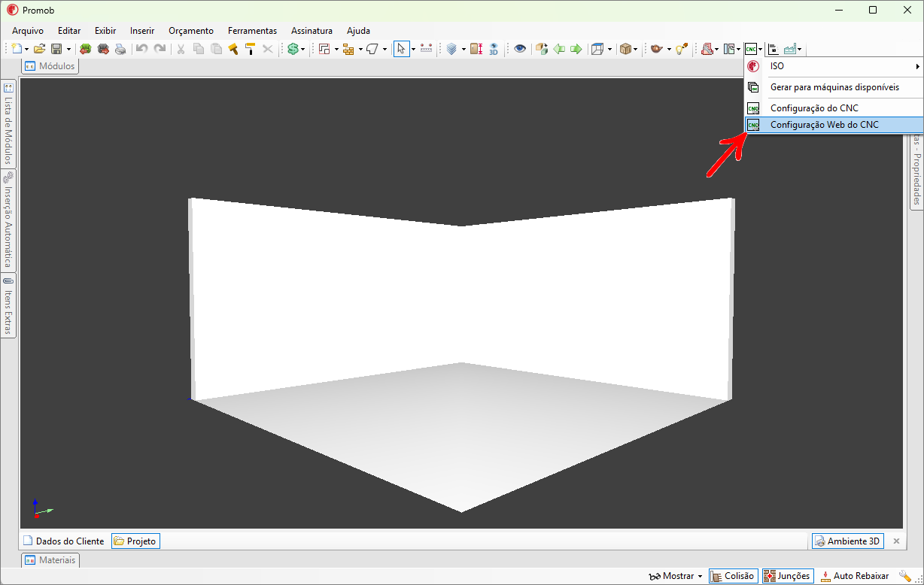Open the Lista de Módulos side panel

pos(8,125)
